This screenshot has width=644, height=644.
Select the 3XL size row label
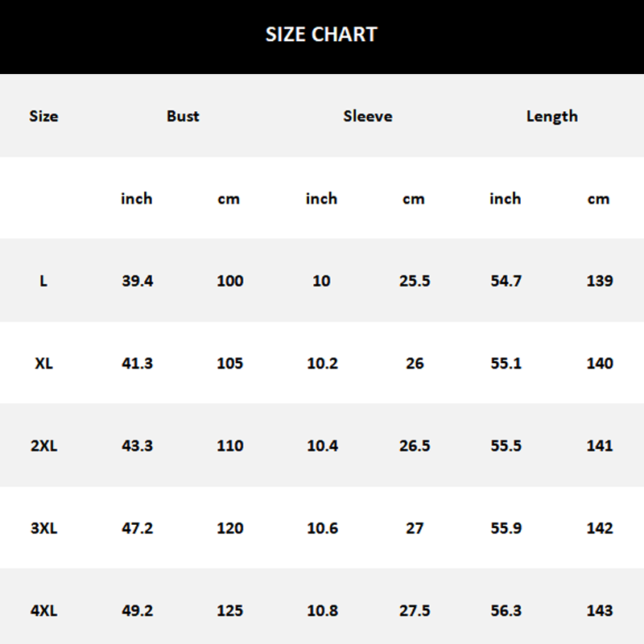point(43,528)
